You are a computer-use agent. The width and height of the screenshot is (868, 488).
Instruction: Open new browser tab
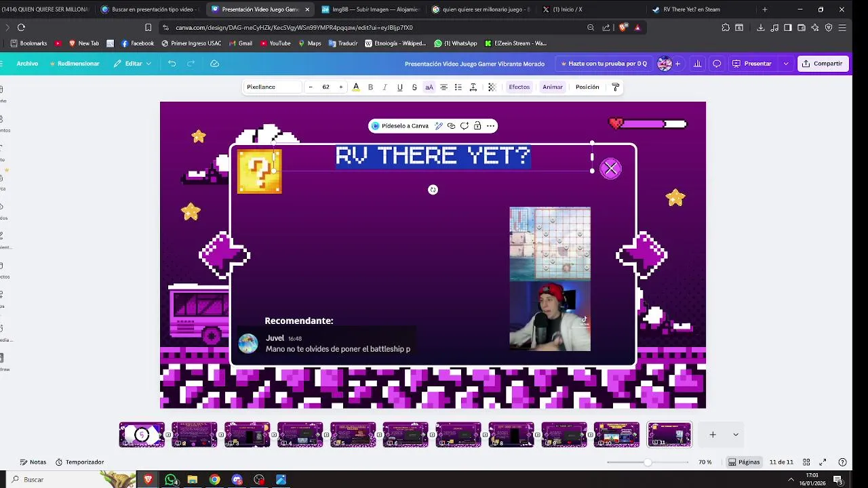(x=765, y=9)
